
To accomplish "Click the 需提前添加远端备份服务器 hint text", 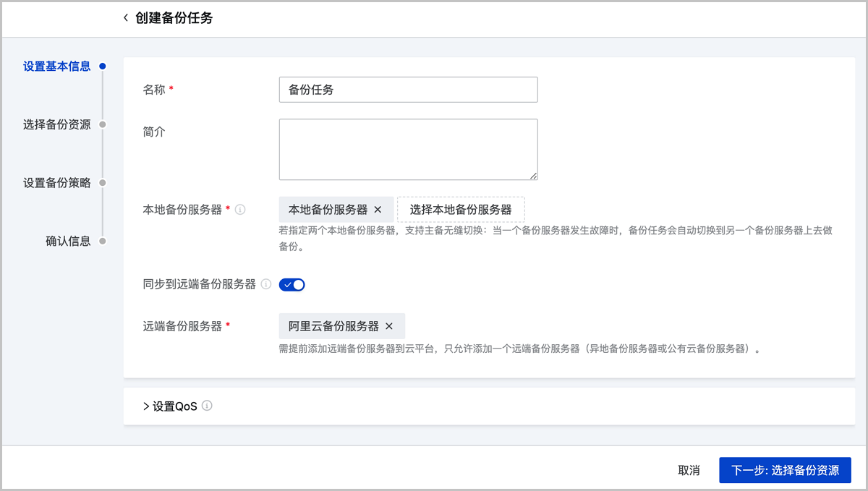I will [x=519, y=349].
